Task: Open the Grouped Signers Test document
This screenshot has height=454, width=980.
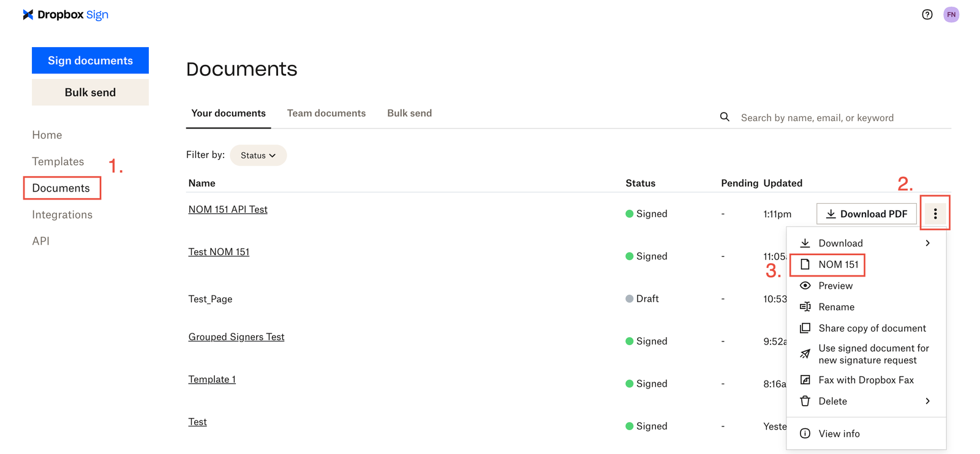Action: (236, 337)
